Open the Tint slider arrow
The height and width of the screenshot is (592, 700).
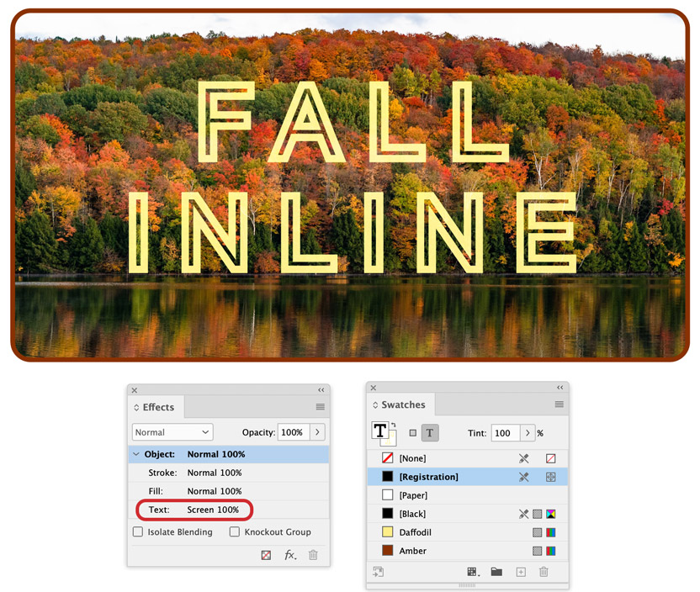[x=528, y=433]
